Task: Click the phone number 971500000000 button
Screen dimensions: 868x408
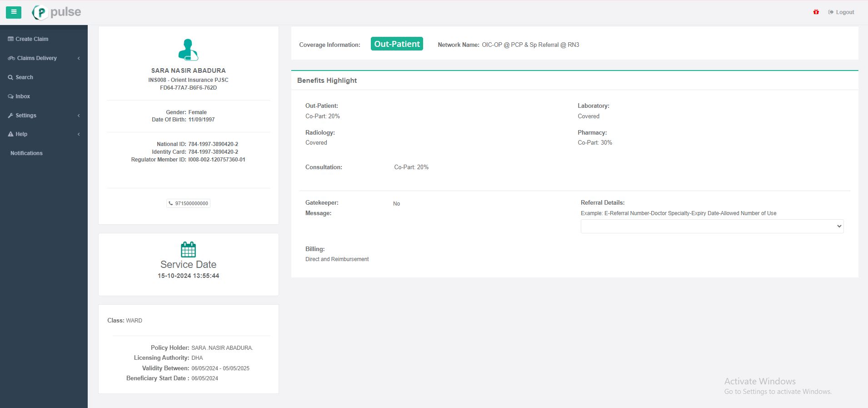Action: coord(188,203)
